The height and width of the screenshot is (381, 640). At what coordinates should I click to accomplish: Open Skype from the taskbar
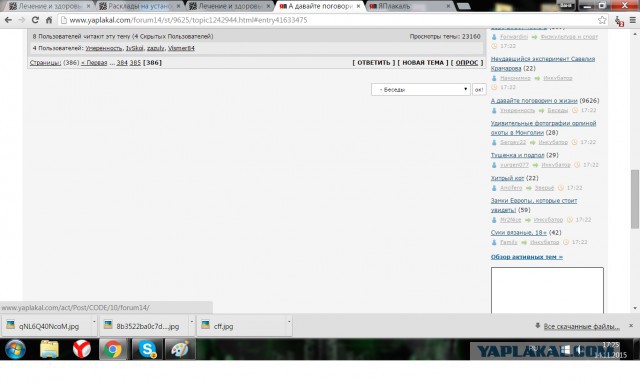click(147, 350)
